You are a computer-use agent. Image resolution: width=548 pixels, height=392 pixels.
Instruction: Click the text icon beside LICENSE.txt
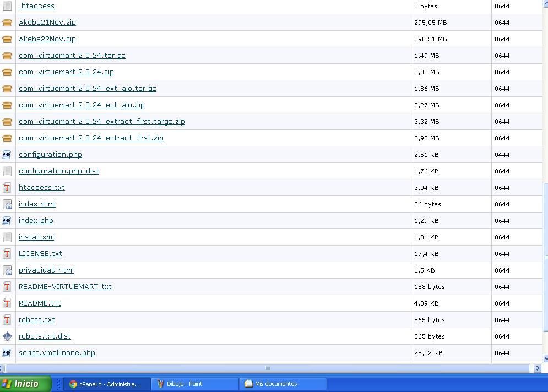tap(7, 254)
